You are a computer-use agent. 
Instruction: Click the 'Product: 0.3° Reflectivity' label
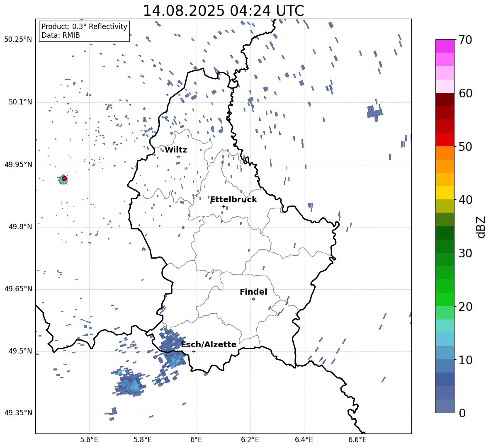(84, 26)
